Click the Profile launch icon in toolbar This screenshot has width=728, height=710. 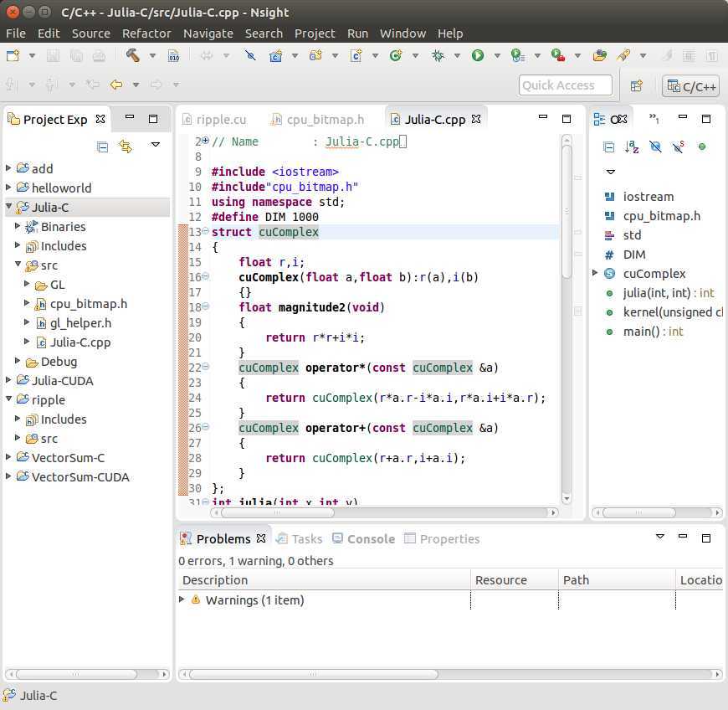click(x=517, y=56)
